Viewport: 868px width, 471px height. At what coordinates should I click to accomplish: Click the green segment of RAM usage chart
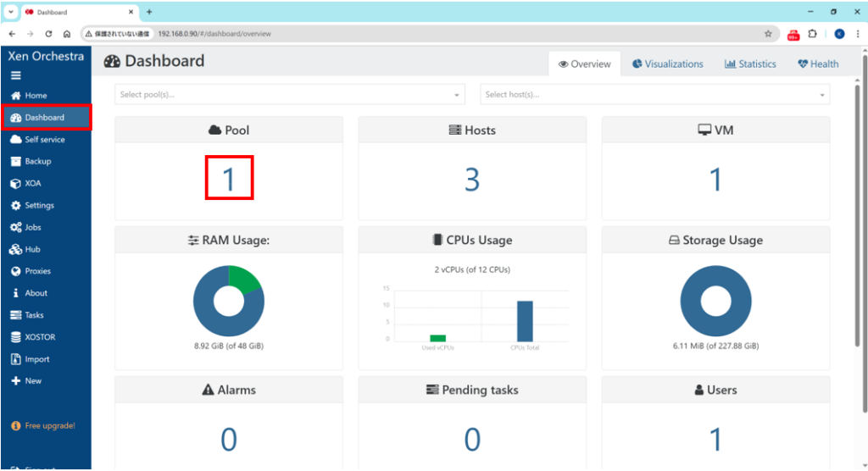[x=246, y=280]
